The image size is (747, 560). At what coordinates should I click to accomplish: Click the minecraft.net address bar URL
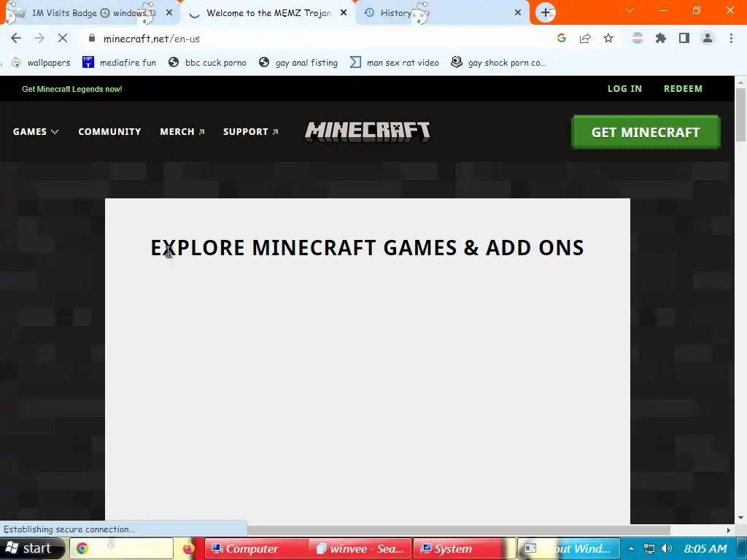tap(152, 39)
